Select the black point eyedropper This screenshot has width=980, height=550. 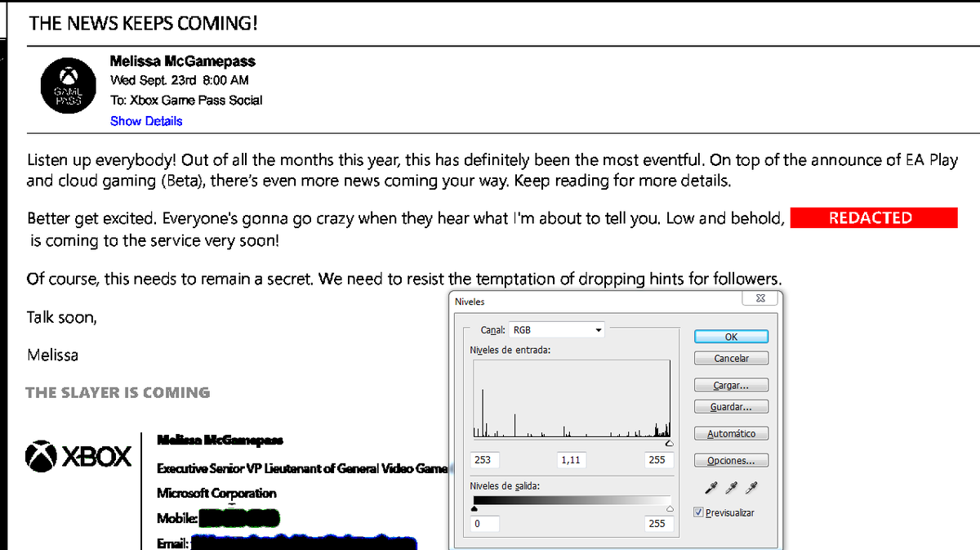pos(712,488)
